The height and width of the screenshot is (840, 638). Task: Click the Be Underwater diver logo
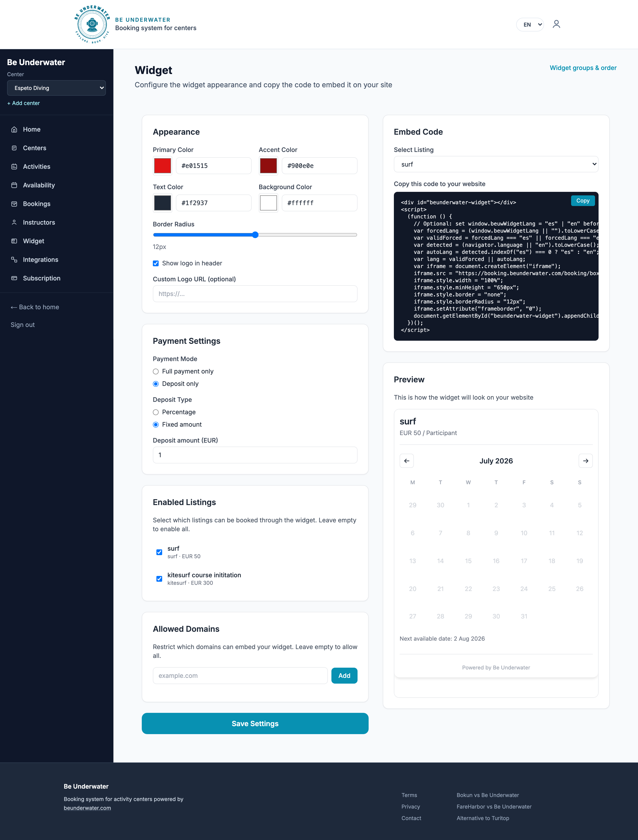pyautogui.click(x=92, y=24)
